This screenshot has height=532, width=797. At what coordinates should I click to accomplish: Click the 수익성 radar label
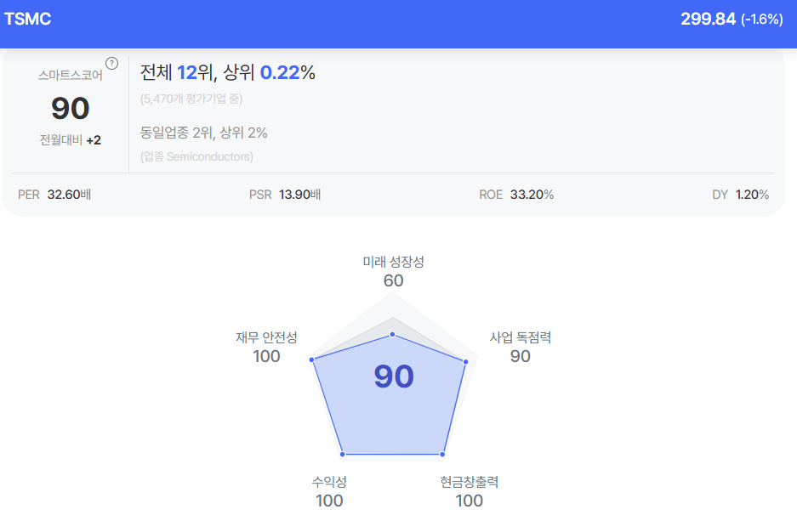pyautogui.click(x=329, y=482)
